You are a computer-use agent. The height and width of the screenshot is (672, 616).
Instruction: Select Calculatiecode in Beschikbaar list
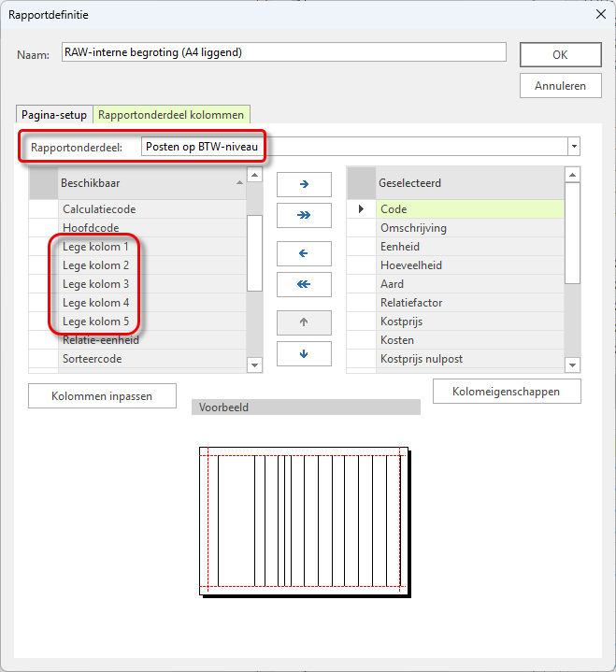[x=152, y=209]
